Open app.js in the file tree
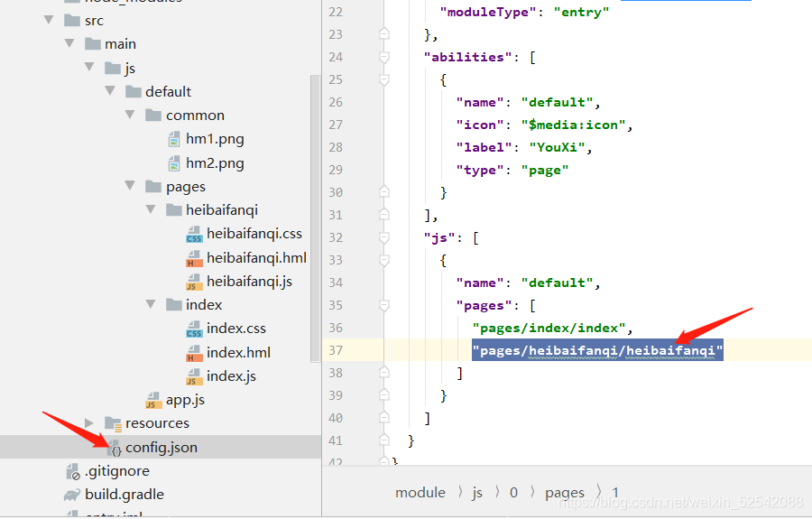The height and width of the screenshot is (519, 812). [185, 400]
